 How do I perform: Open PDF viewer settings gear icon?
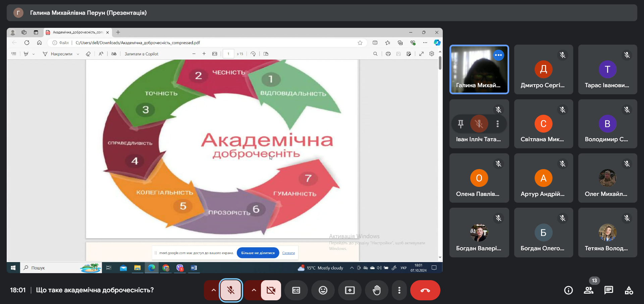pyautogui.click(x=432, y=54)
